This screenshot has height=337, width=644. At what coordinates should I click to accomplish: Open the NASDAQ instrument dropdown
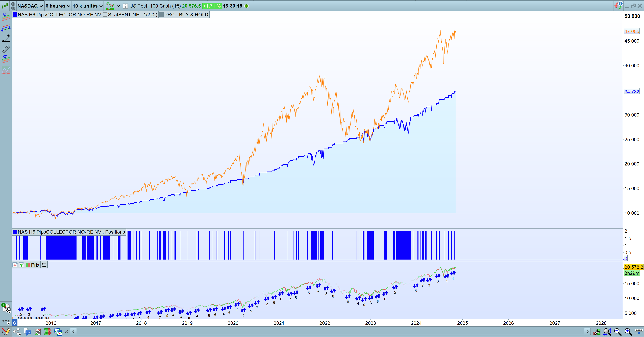pos(30,6)
